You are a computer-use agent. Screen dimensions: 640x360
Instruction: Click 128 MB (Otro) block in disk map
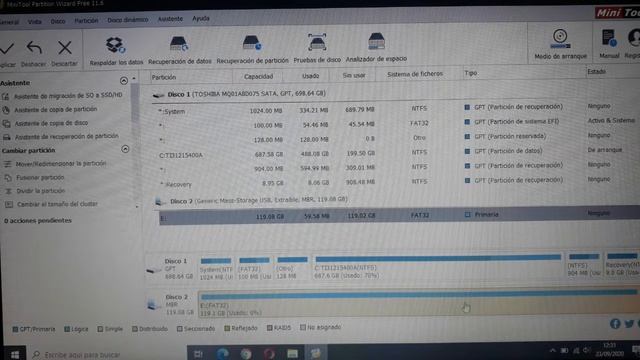[292, 269]
